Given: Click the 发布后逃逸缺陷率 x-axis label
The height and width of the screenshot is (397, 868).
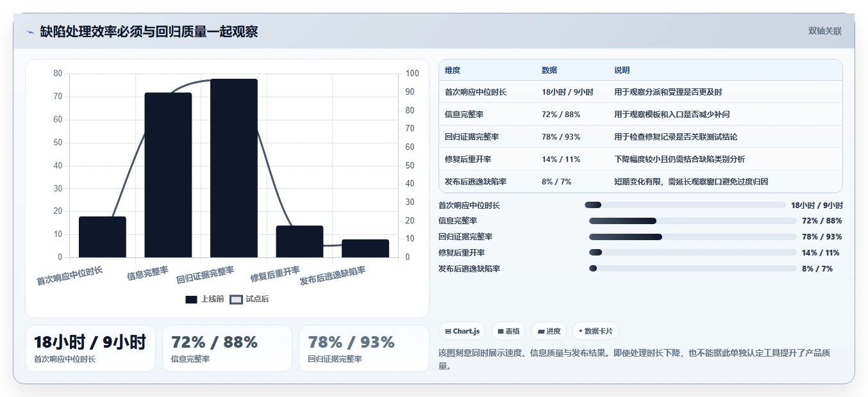Looking at the screenshot, I should [x=333, y=276].
